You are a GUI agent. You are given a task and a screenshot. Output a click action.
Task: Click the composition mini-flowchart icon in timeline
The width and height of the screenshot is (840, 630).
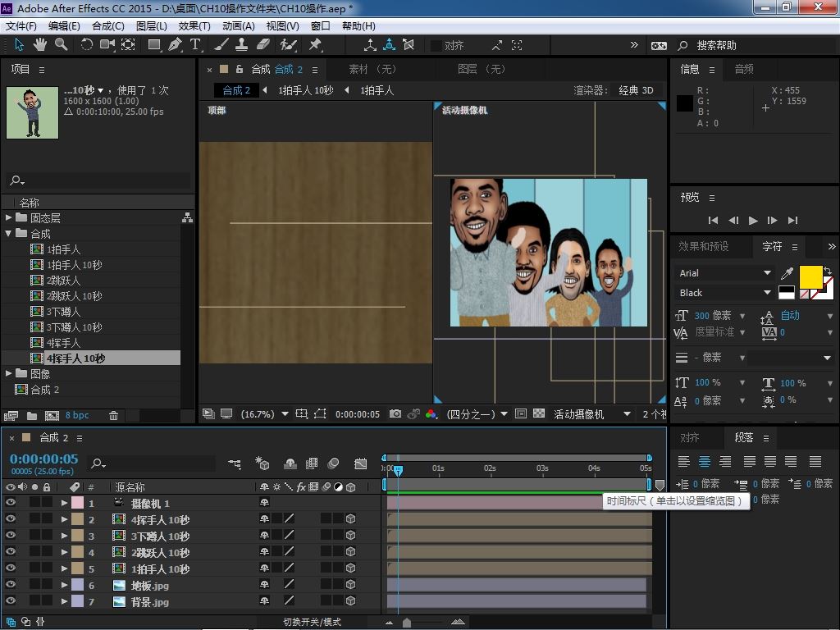[234, 463]
